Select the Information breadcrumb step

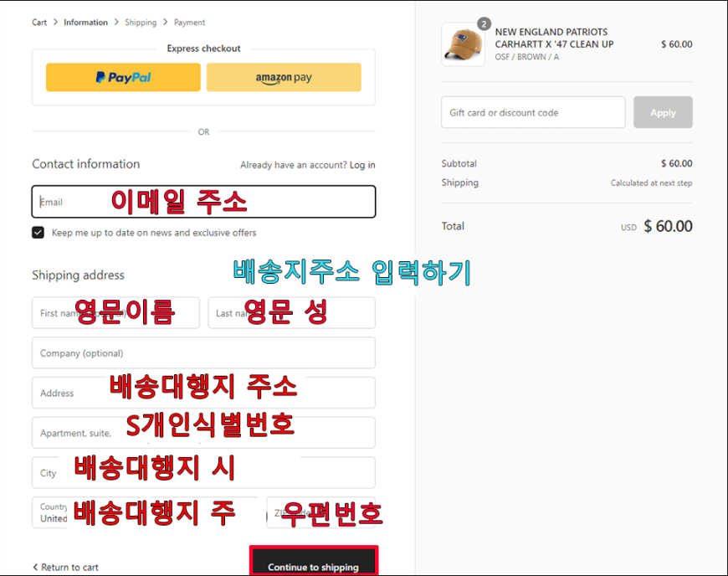[85, 23]
